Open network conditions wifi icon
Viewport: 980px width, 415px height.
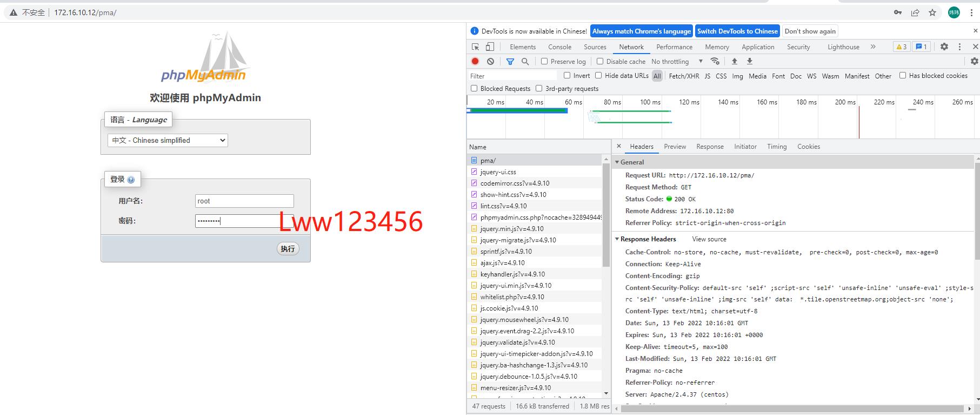pyautogui.click(x=715, y=61)
